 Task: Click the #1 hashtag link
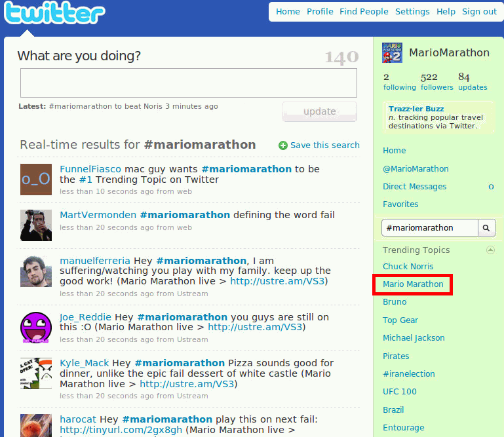click(x=85, y=180)
